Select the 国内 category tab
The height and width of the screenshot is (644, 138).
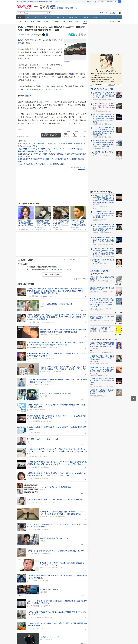(x=26, y=21)
